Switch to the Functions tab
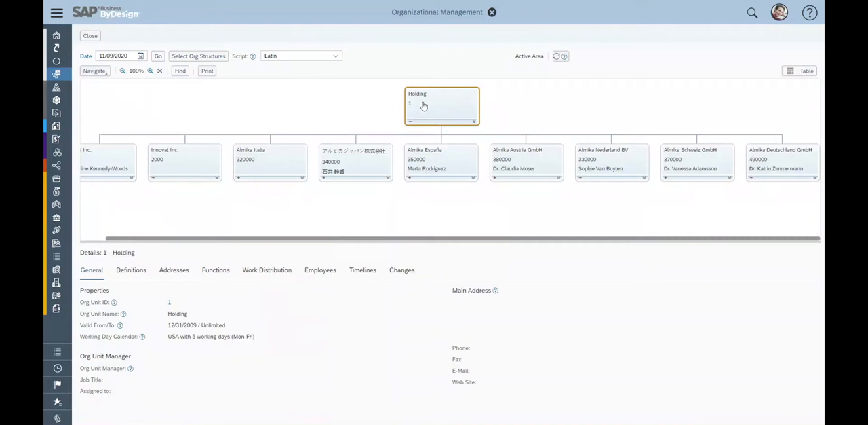 (216, 270)
